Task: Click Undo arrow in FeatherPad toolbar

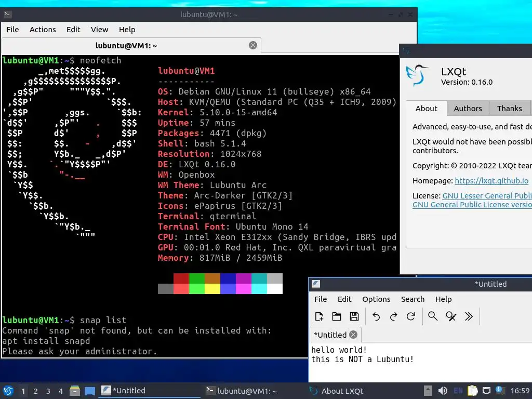Action: tap(376, 316)
